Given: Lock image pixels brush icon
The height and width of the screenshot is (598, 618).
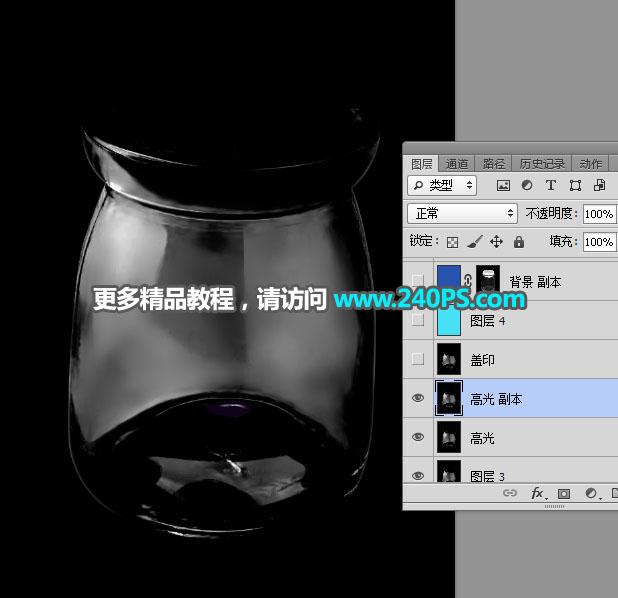Looking at the screenshot, I should pos(475,242).
